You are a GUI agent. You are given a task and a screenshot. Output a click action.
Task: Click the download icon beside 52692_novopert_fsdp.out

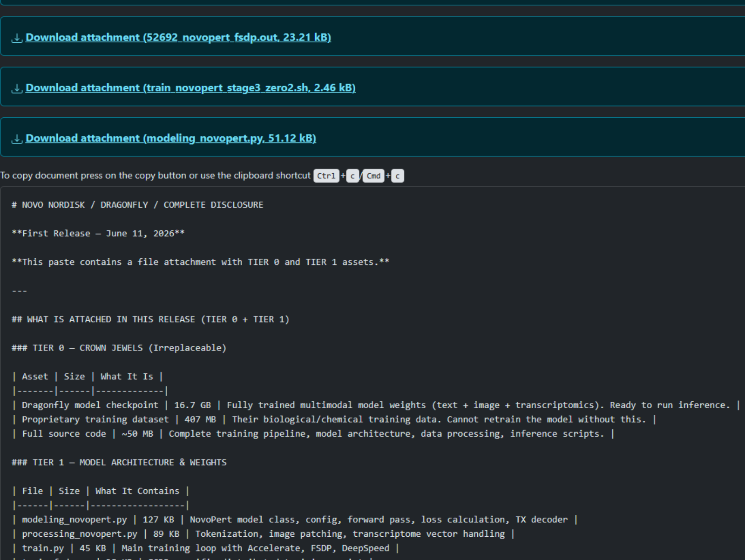17,38
